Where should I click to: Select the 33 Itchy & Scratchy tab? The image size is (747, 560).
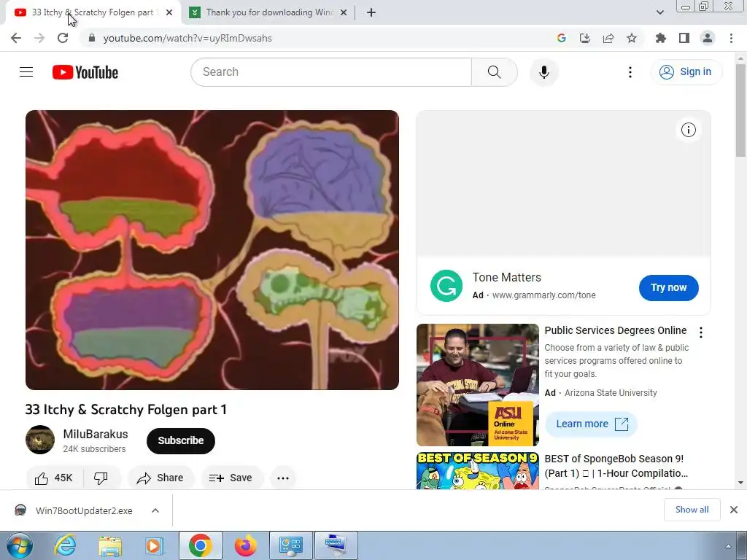[93, 12]
